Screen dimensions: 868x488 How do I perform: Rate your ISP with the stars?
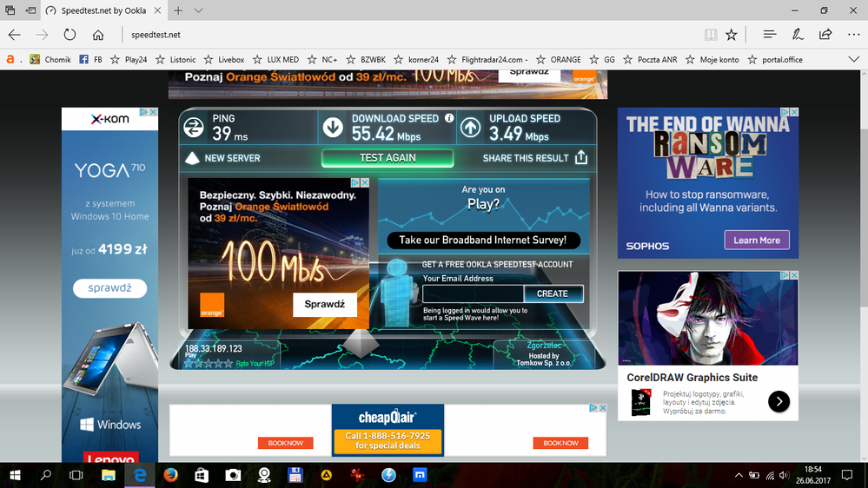[x=209, y=364]
